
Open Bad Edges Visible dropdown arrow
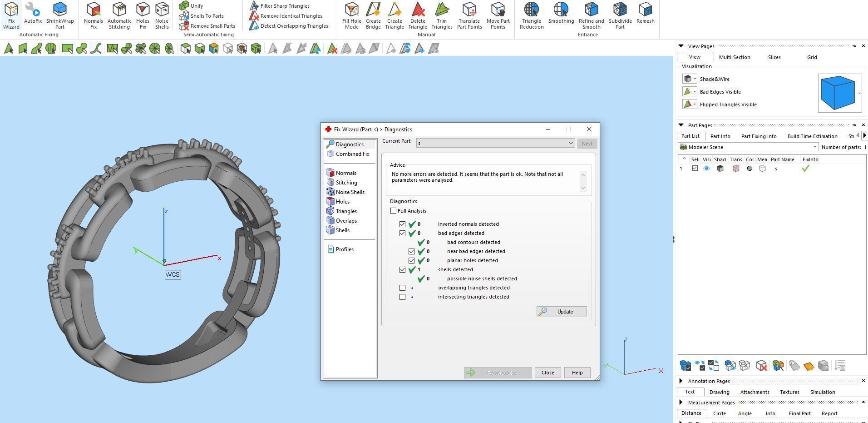(695, 92)
